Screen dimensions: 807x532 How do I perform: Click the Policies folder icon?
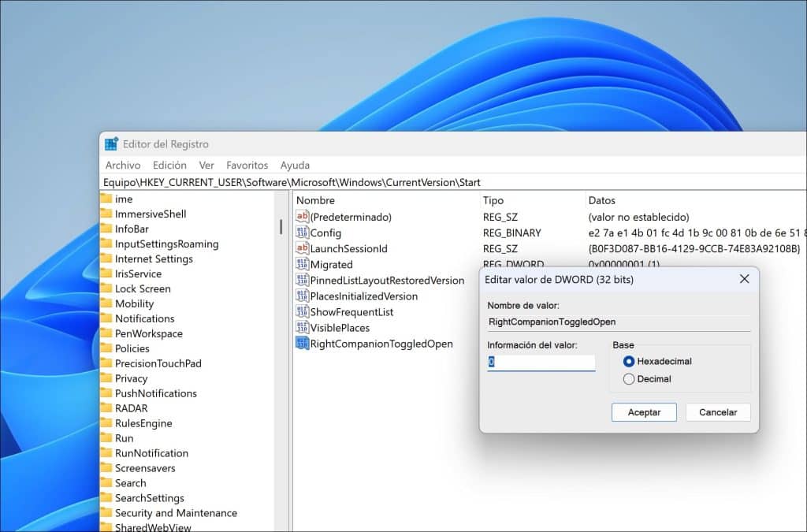coord(106,348)
